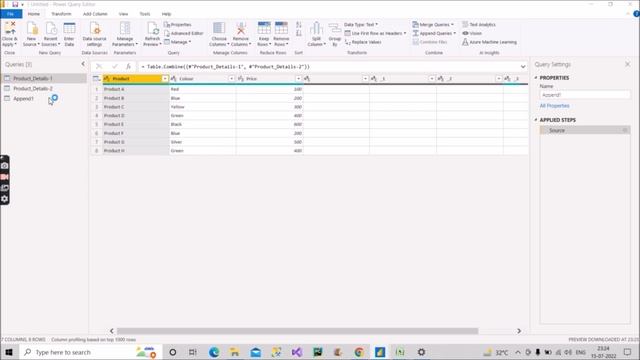Open Merge Queries dropdown
640x360 pixels.
(x=433, y=24)
